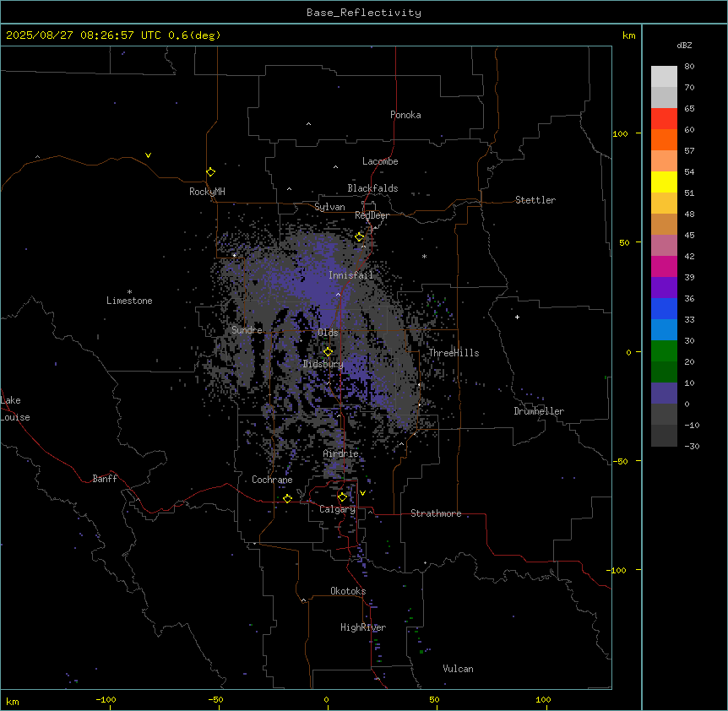Select the purple 39-36 dBZ swatch

(x=664, y=288)
